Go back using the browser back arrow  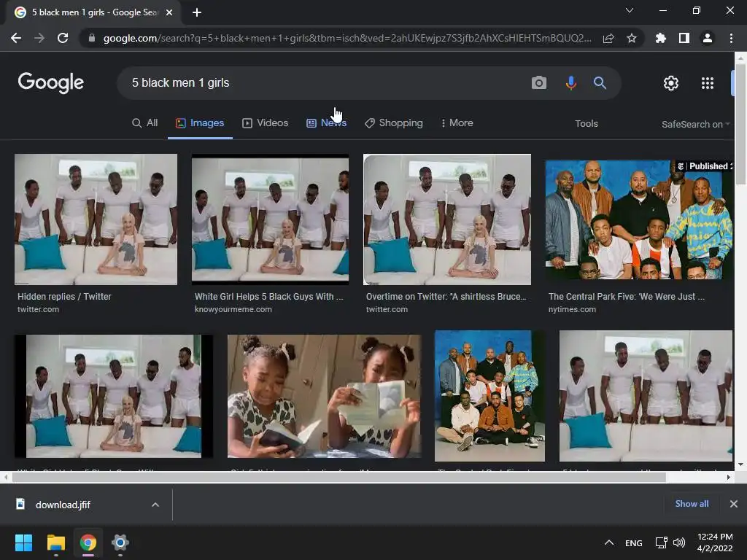[16, 38]
